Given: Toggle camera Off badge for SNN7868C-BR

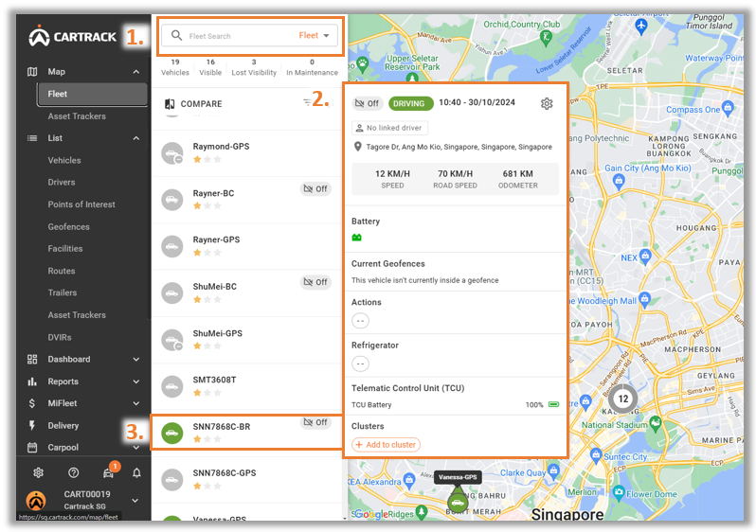Looking at the screenshot, I should [x=315, y=422].
